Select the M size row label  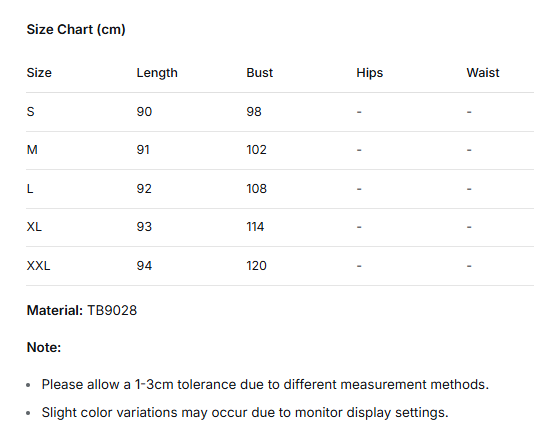coord(32,150)
